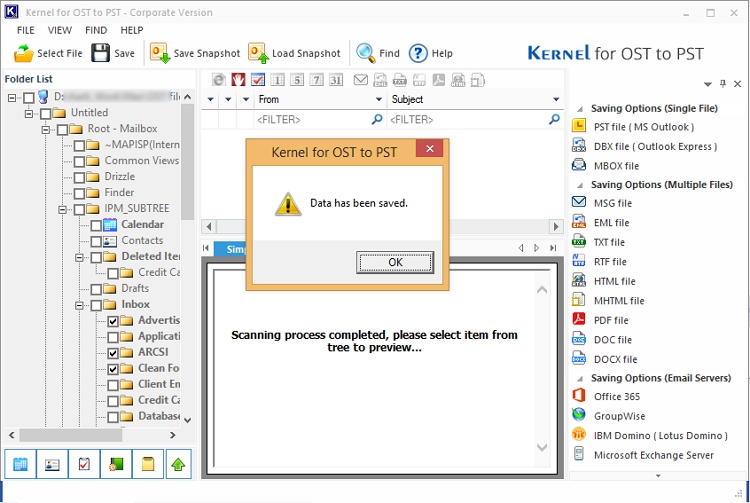The width and height of the screenshot is (750, 503).
Task: Click the 5-day calendar view icon
Action: pos(297,80)
